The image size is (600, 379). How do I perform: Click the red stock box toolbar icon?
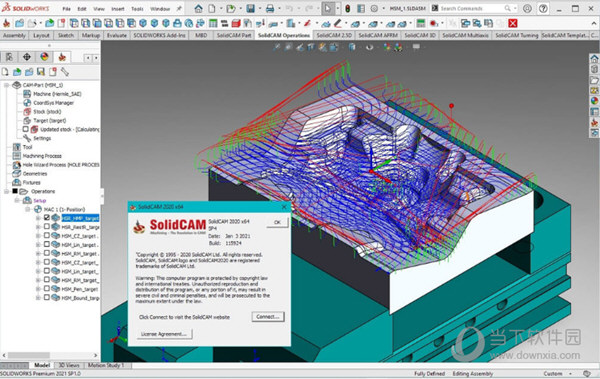pyautogui.click(x=236, y=23)
